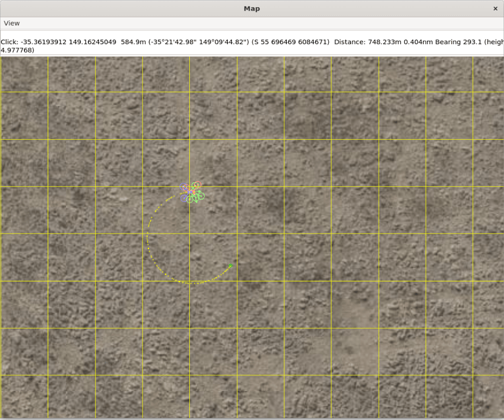Open the View menu
This screenshot has height=420, width=504.
click(x=12, y=23)
